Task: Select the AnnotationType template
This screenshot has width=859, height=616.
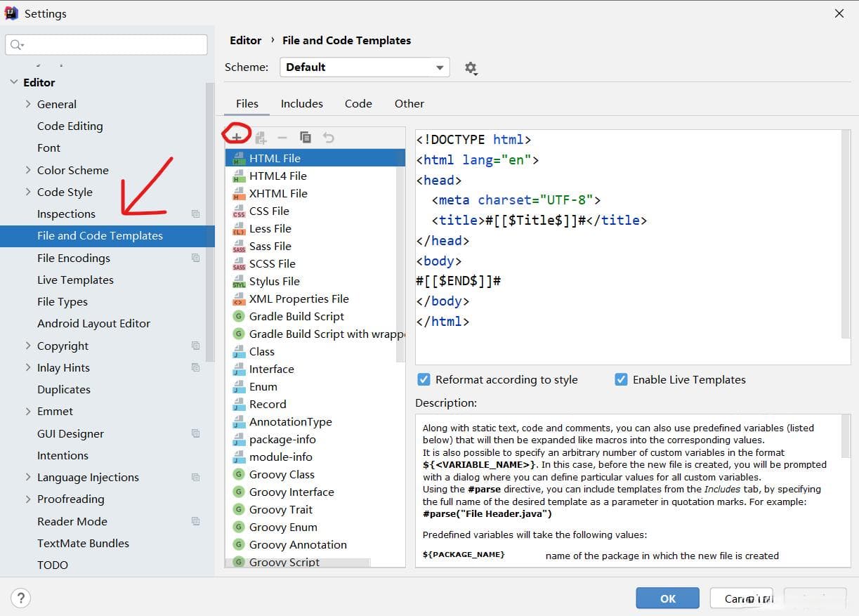Action: [x=291, y=421]
